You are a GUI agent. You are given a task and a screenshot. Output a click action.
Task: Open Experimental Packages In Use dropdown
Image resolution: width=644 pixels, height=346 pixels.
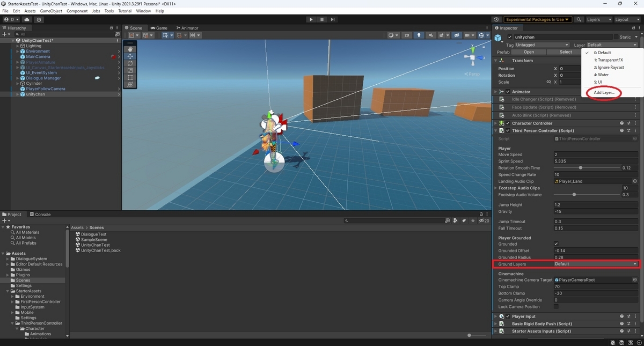pos(537,19)
